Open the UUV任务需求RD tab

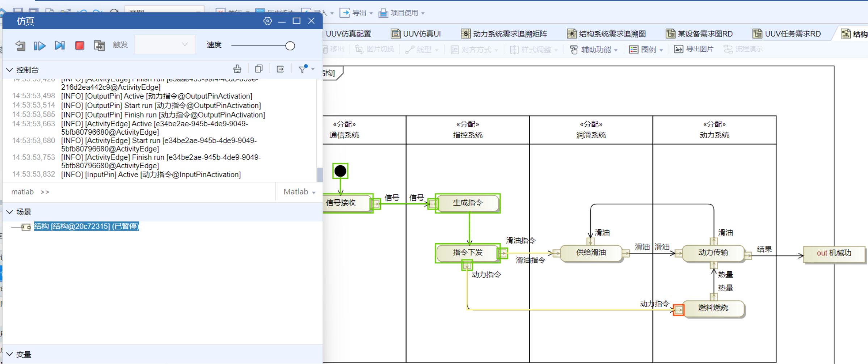pos(787,34)
